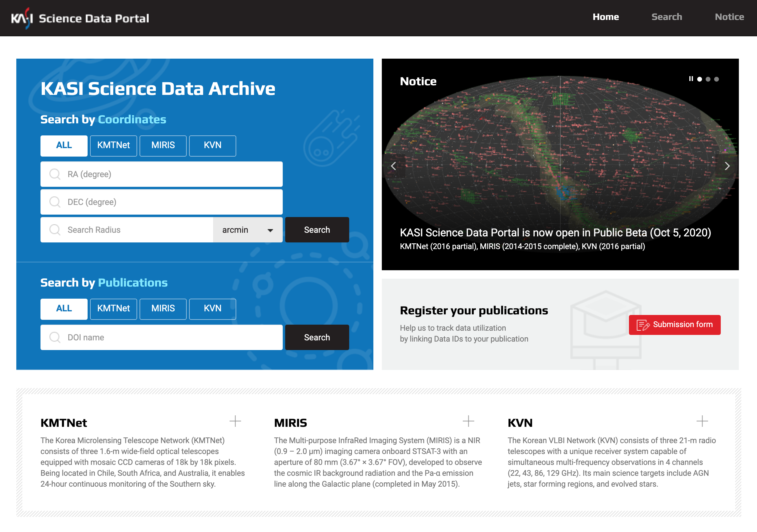Expand KVN section with plus icon
Image resolution: width=757 pixels, height=532 pixels.
702,421
